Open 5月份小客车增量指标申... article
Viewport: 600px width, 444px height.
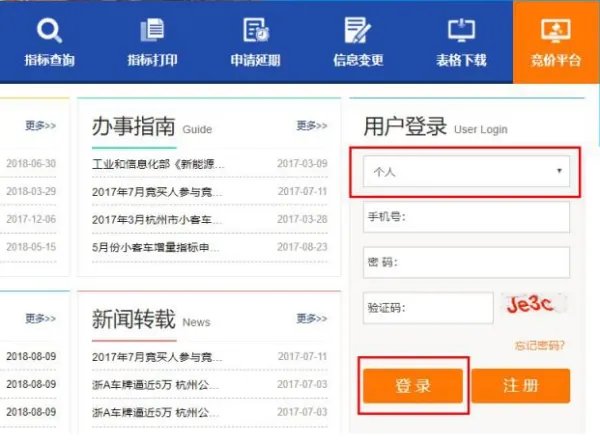point(156,247)
